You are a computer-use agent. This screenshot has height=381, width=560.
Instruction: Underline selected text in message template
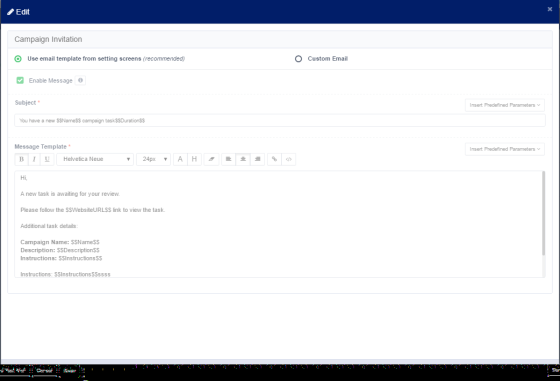47,159
